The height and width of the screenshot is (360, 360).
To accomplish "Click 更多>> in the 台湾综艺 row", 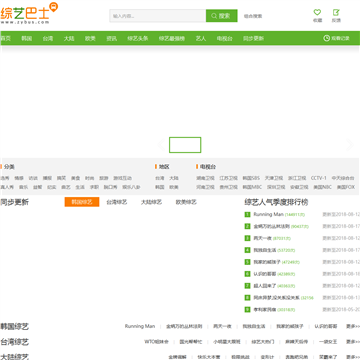I will [353, 342].
